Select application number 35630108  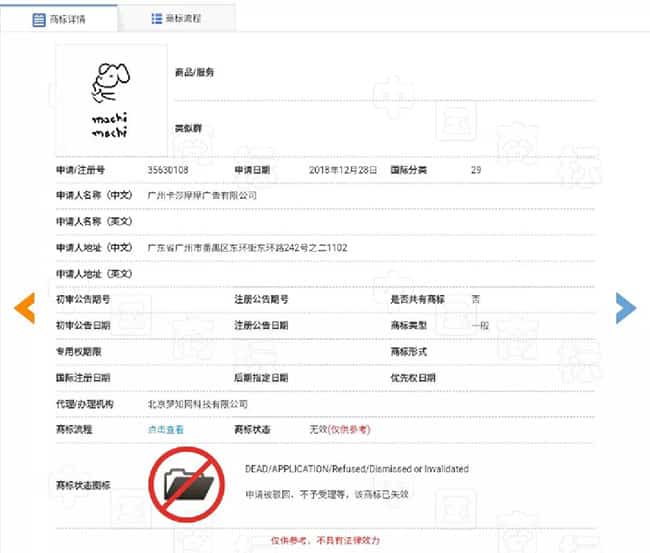pos(168,170)
